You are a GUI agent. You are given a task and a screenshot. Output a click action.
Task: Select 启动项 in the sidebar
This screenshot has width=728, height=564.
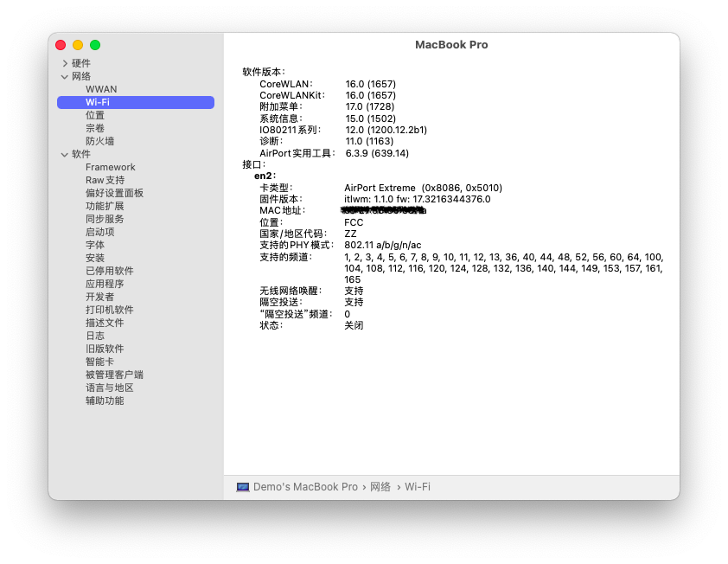pyautogui.click(x=99, y=233)
